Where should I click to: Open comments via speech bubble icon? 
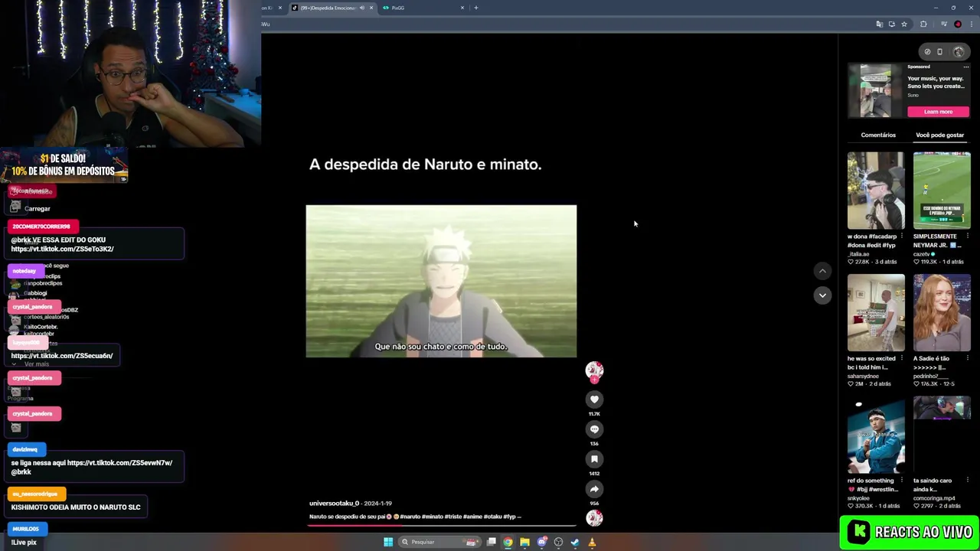pyautogui.click(x=594, y=429)
